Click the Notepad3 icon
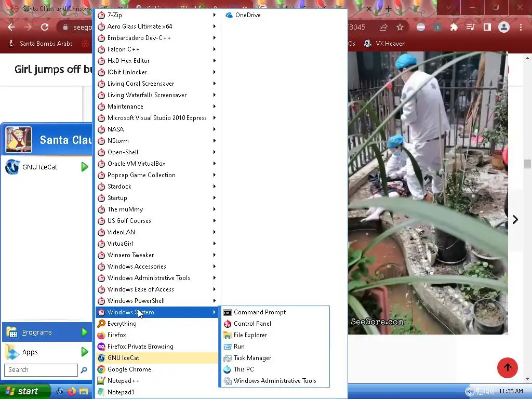 [101, 392]
